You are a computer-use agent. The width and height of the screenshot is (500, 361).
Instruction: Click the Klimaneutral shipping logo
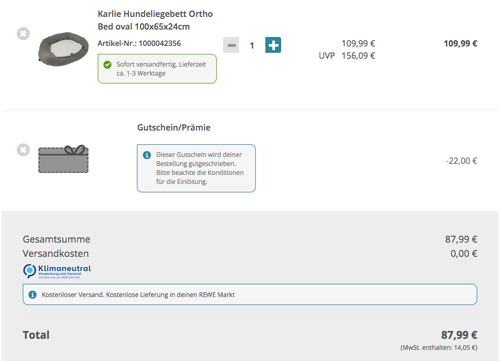pos(57,271)
